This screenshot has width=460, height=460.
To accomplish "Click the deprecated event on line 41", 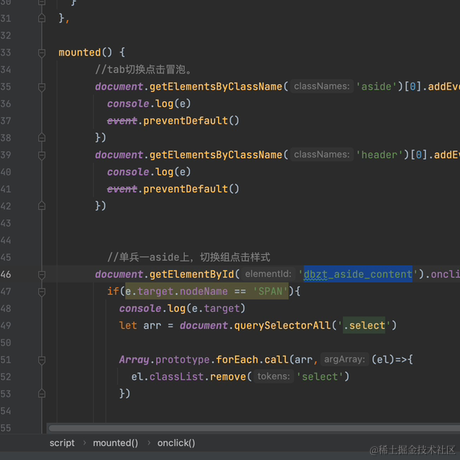I will click(122, 189).
